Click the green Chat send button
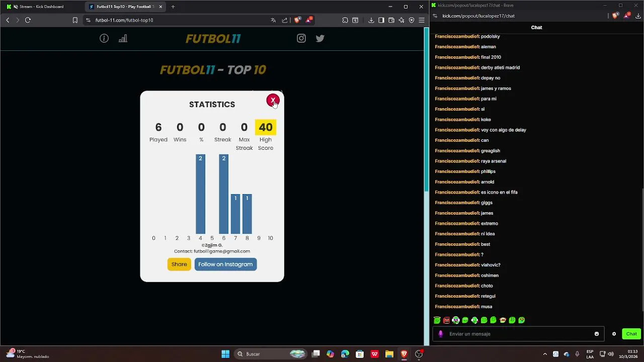Image resolution: width=644 pixels, height=362 pixels. (x=631, y=334)
